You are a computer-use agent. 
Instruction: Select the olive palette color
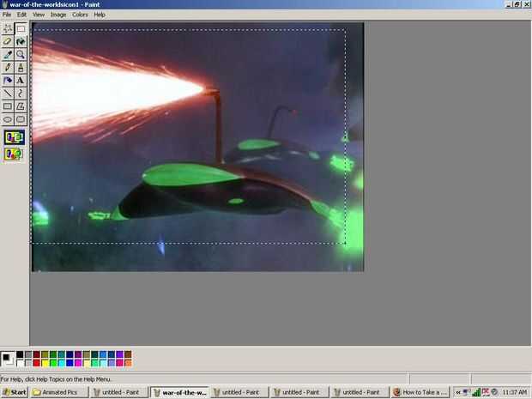[45, 355]
